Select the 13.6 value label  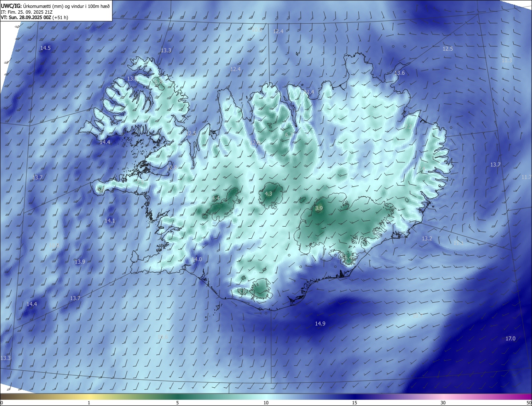point(399,73)
